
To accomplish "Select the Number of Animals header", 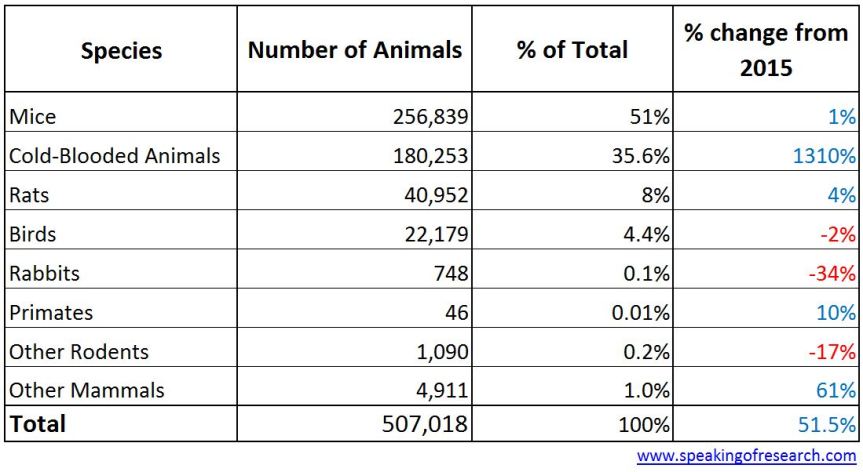I will click(355, 50).
